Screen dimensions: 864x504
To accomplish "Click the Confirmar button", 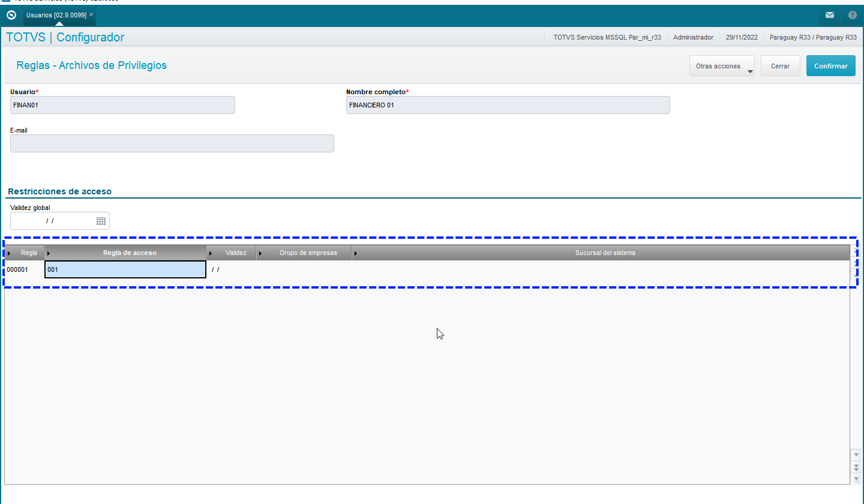I will pyautogui.click(x=830, y=66).
